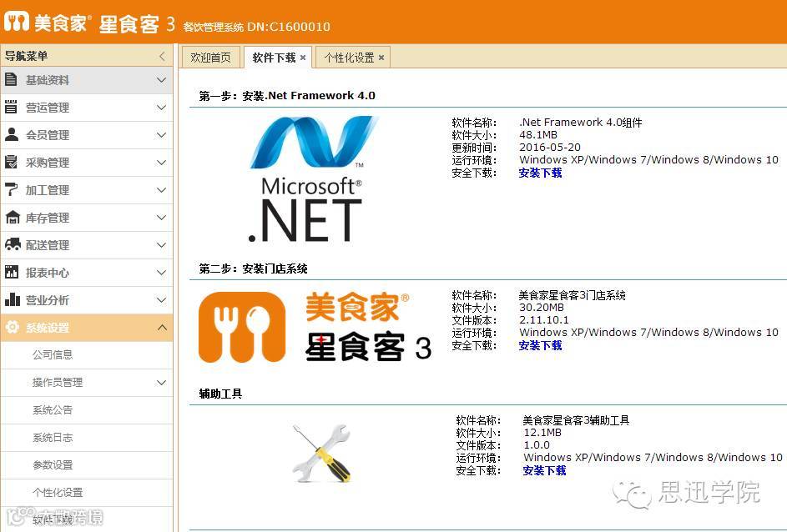Click the 配送管理 truck icon
This screenshot has width=787, height=532.
(x=13, y=244)
